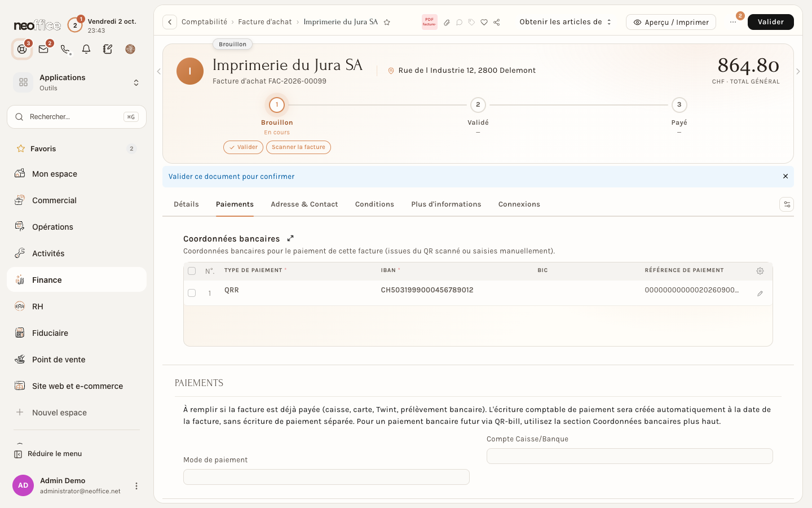Open the Conditions tab

pos(374,204)
